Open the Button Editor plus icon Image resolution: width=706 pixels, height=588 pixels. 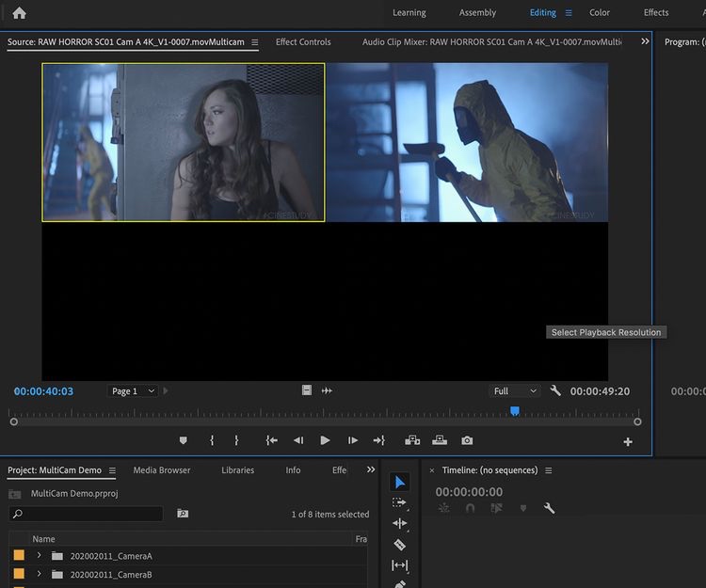pos(628,442)
